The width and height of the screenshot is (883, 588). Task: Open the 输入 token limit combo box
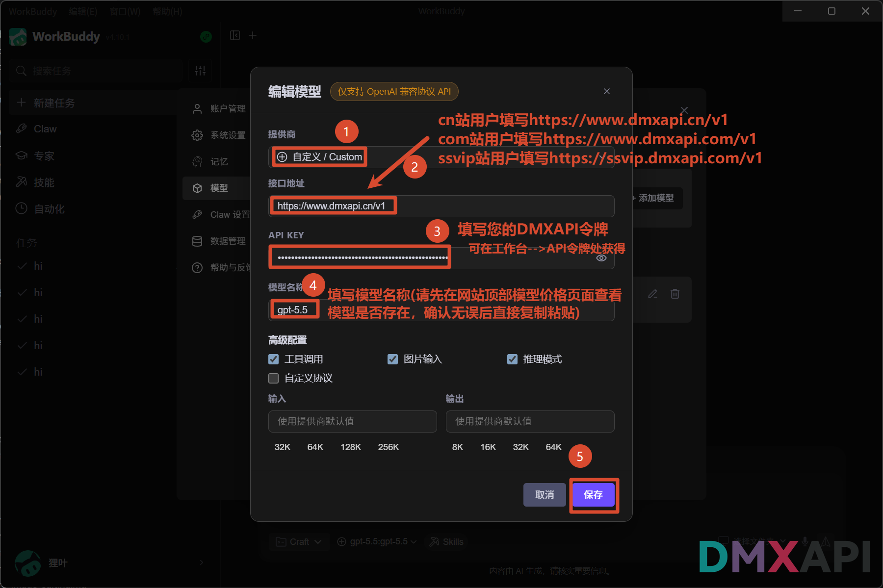click(352, 421)
